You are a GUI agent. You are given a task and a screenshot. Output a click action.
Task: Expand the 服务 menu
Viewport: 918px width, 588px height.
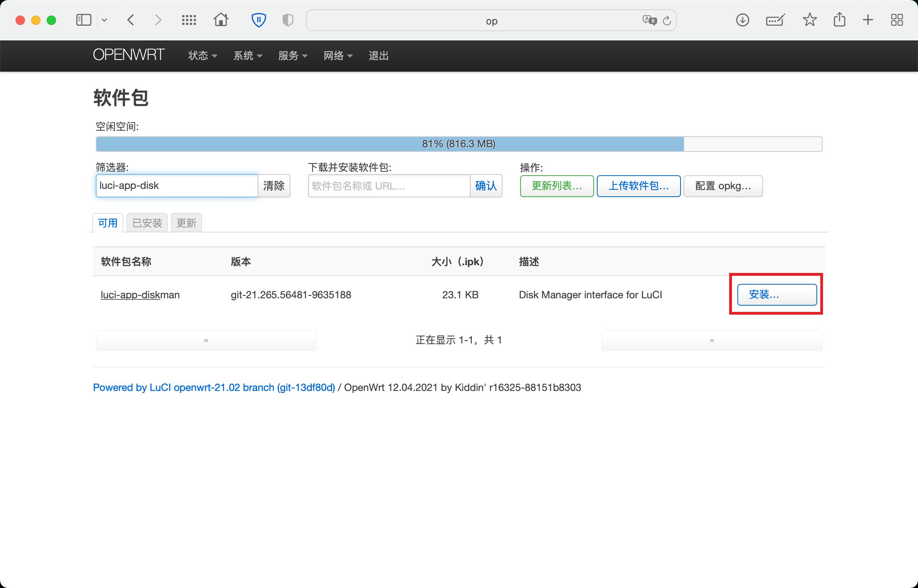293,56
